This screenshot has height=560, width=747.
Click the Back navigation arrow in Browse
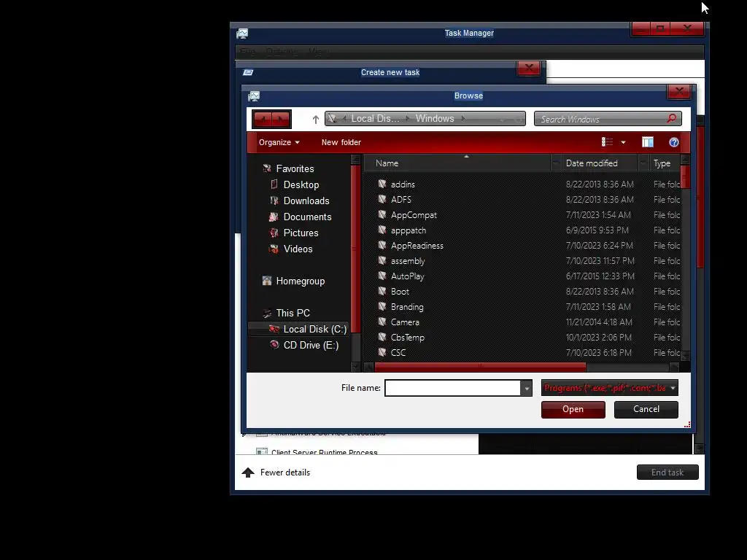click(x=263, y=119)
